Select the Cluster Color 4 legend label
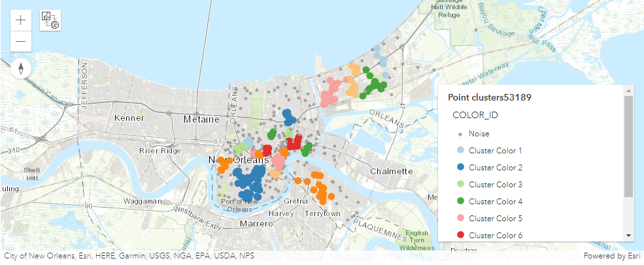 496,202
